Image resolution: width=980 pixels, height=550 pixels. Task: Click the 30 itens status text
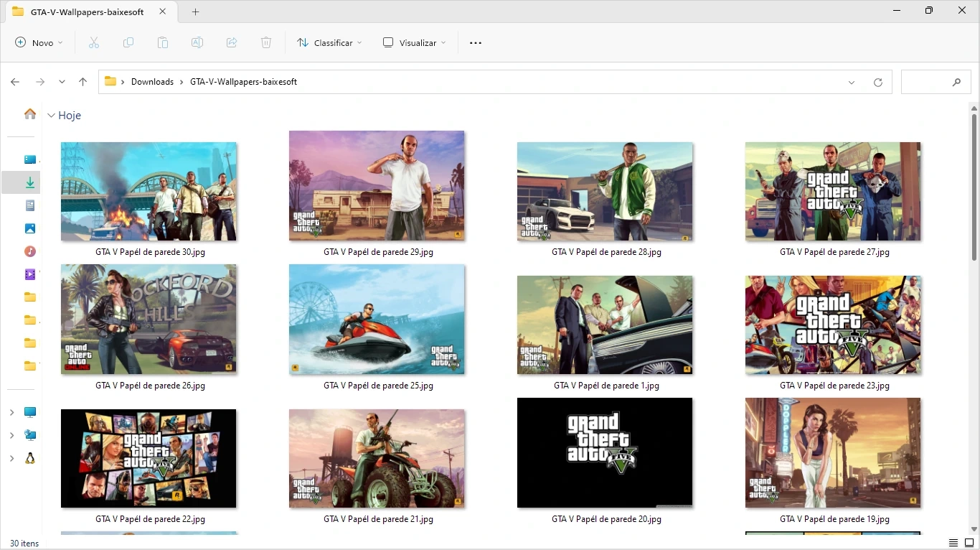point(24,544)
